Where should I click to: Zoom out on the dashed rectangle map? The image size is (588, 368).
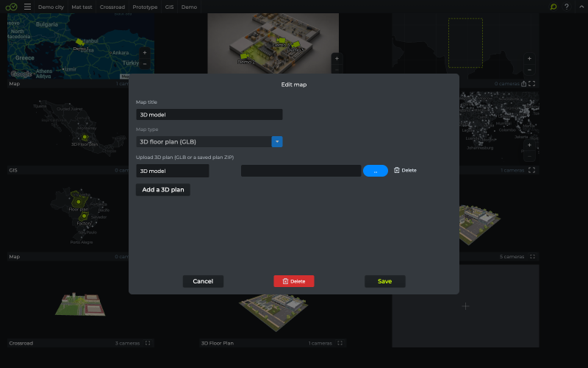pyautogui.click(x=529, y=70)
